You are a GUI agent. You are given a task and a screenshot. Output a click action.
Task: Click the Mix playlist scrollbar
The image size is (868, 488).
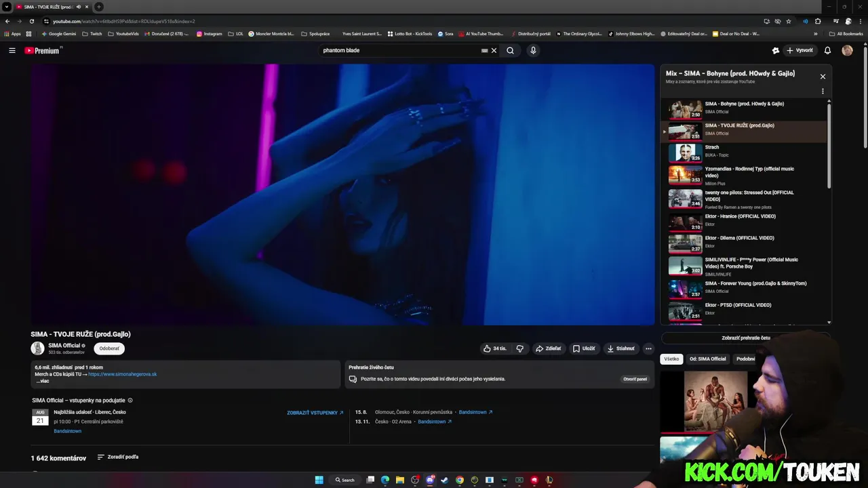(x=829, y=146)
